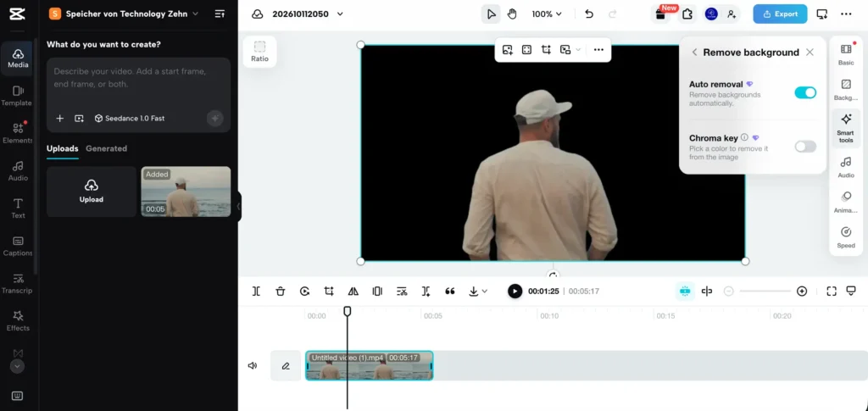Open the Background panel on the right
This screenshot has width=868, height=411.
[x=846, y=90]
